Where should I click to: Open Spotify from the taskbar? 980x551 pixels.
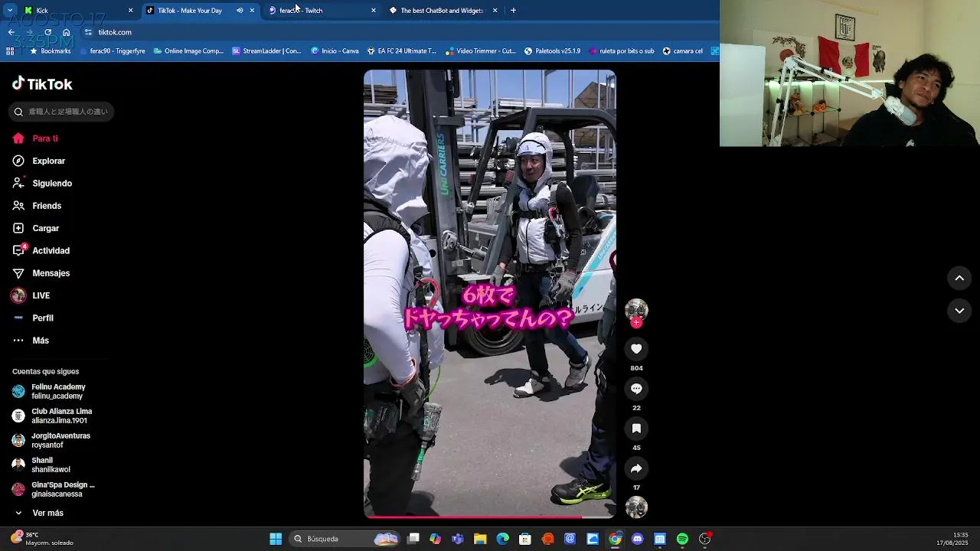[x=682, y=539]
